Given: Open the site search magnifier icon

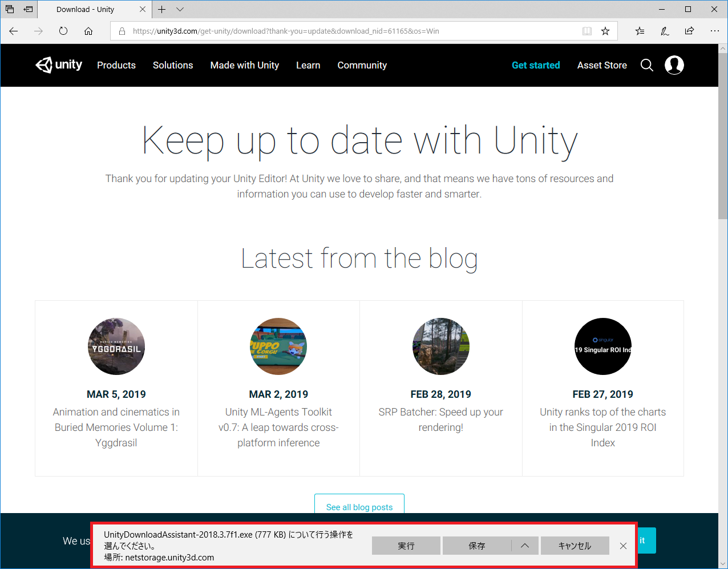Looking at the screenshot, I should [x=647, y=65].
